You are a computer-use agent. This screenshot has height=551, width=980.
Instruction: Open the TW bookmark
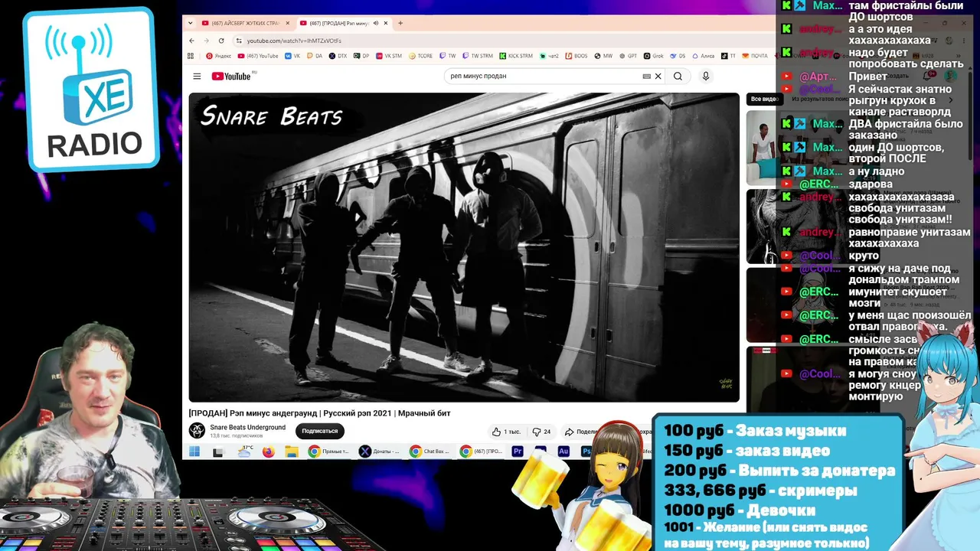[x=448, y=56]
